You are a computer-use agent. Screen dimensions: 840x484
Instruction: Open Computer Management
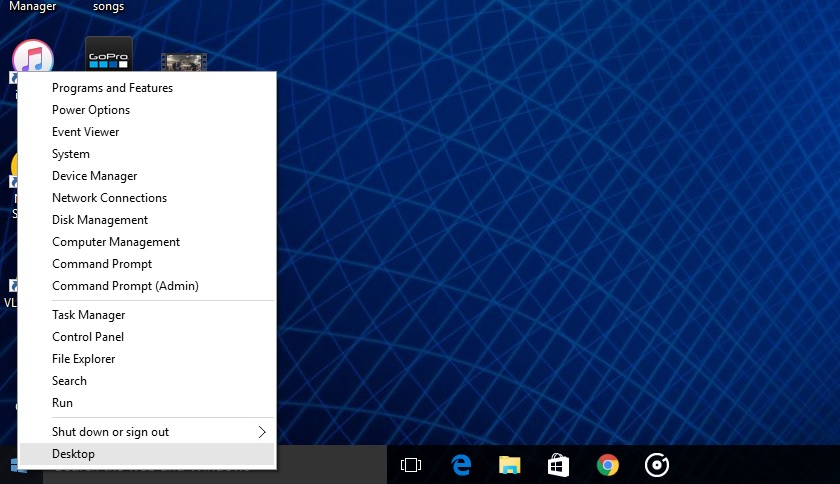pos(147,242)
